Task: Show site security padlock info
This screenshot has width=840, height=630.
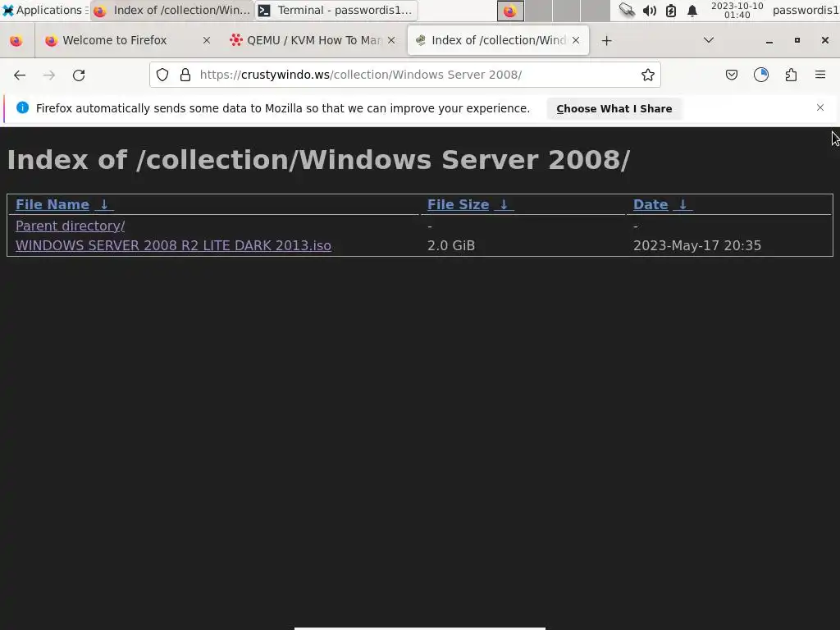Action: pyautogui.click(x=185, y=75)
